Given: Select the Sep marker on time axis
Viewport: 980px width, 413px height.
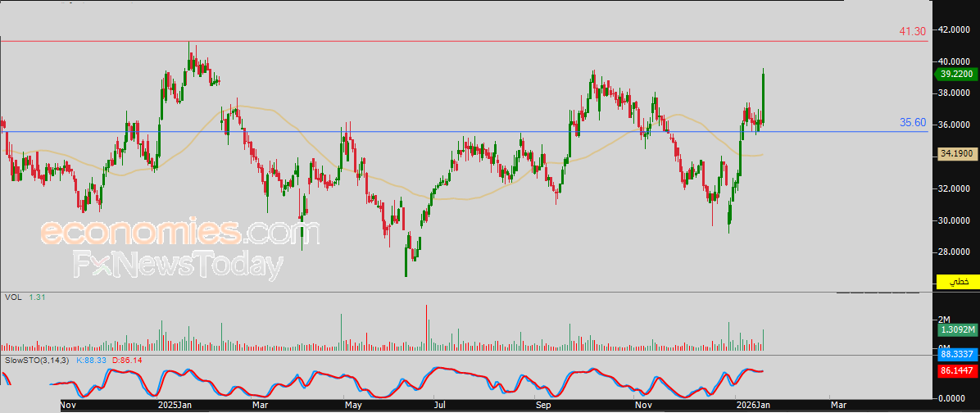Looking at the screenshot, I should coord(542,405).
